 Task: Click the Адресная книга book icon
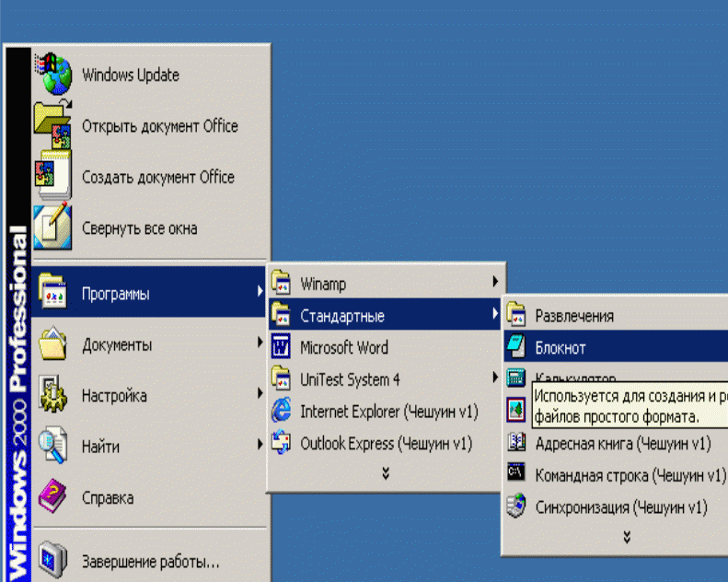(516, 443)
